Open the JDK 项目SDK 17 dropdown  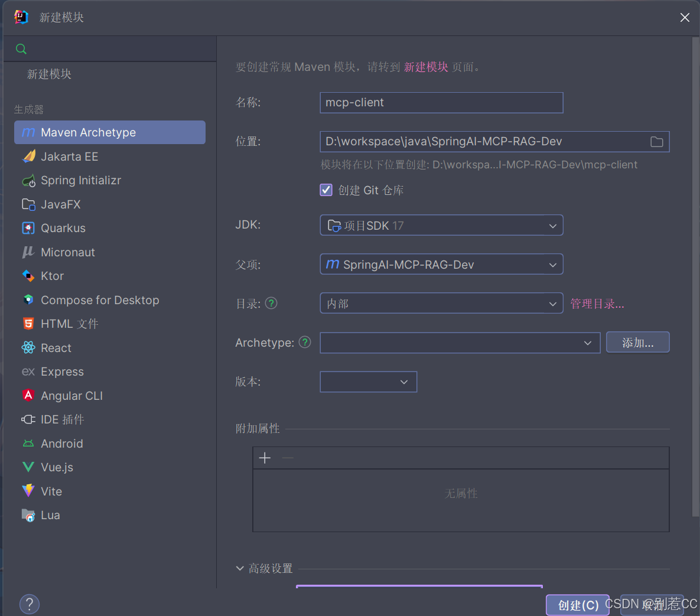(x=441, y=226)
